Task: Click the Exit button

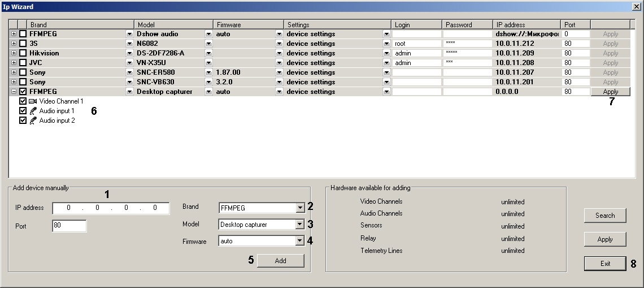Action: 605,264
